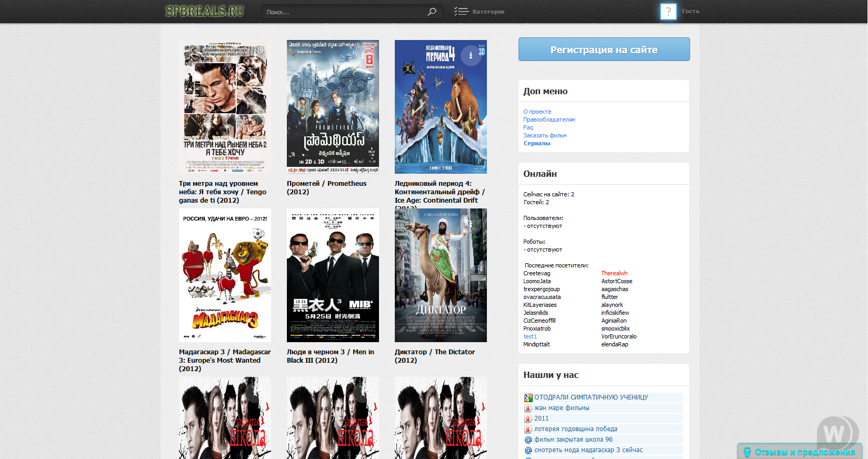868x459 pixels.
Task: Open visitor profile elendaRap
Action: [615, 344]
